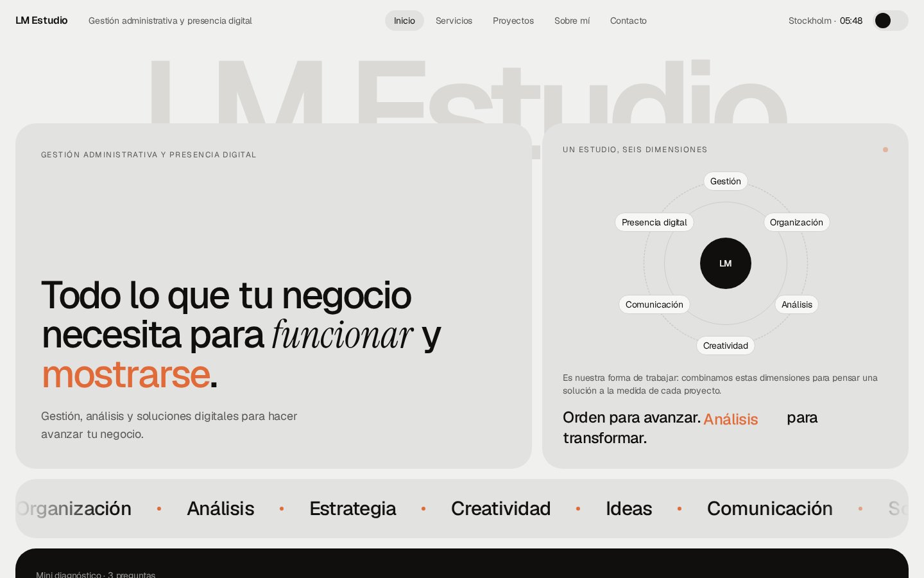Click the italic word "funcionar" in headline
This screenshot has height=578, width=924.
[x=343, y=335]
